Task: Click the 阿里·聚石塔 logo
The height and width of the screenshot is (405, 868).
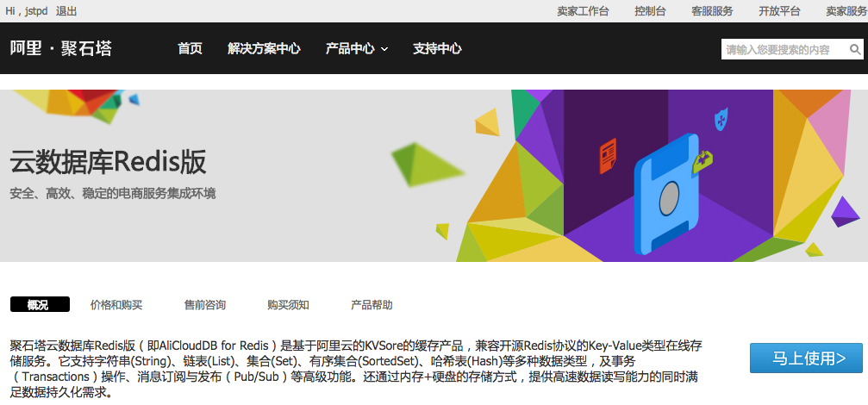Action: pyautogui.click(x=61, y=49)
